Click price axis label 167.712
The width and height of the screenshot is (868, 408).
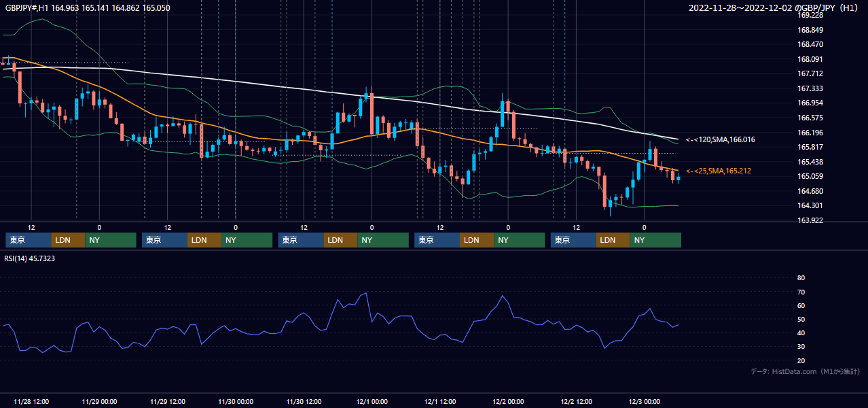click(810, 74)
